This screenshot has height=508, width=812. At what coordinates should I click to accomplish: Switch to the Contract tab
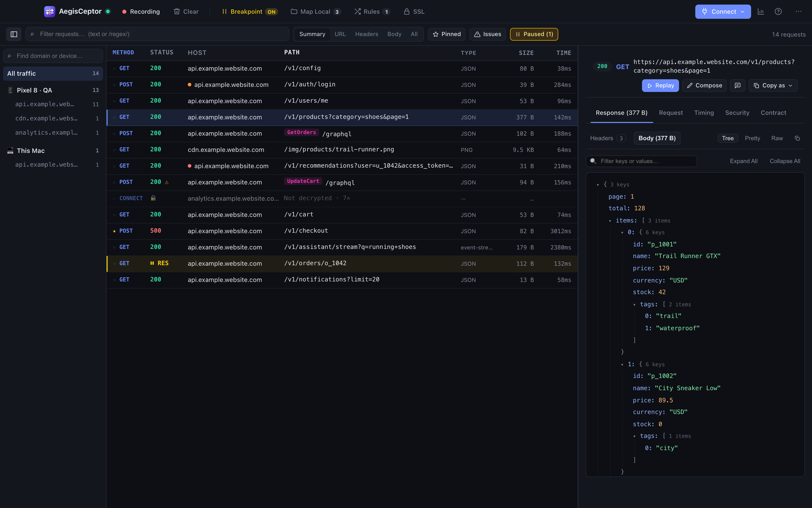[773, 113]
